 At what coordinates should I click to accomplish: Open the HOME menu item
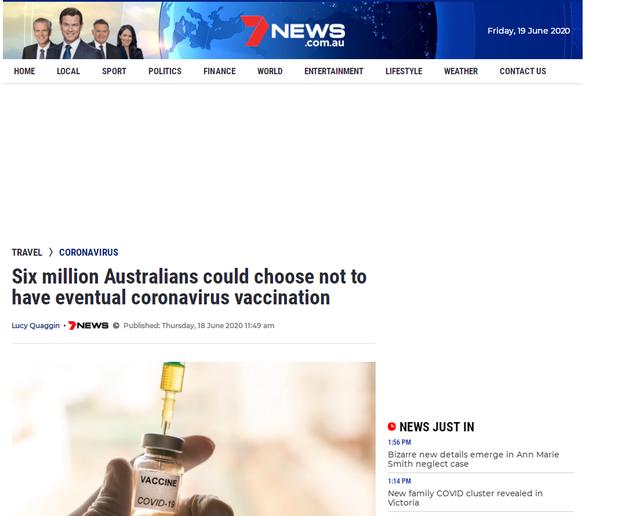tap(24, 71)
